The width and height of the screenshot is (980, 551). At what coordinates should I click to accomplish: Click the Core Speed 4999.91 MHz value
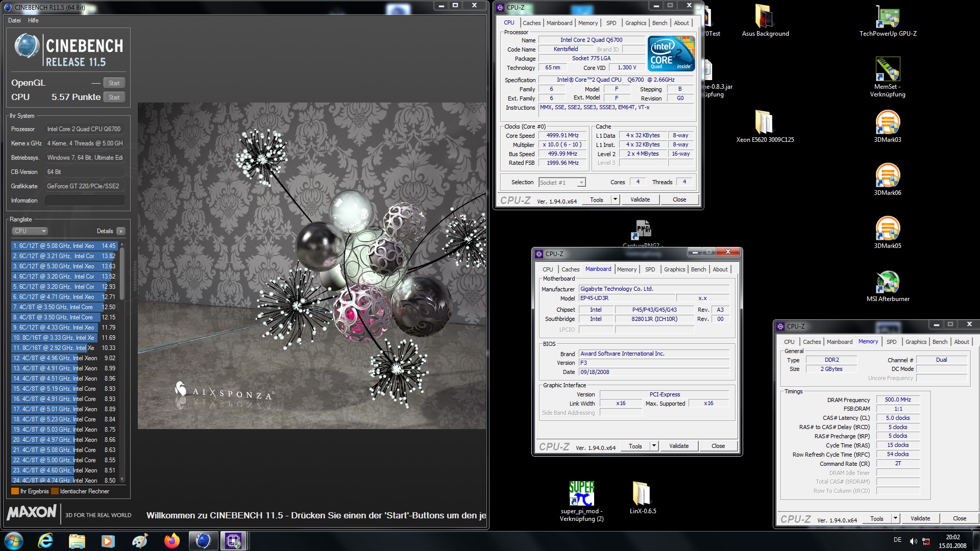pyautogui.click(x=562, y=136)
